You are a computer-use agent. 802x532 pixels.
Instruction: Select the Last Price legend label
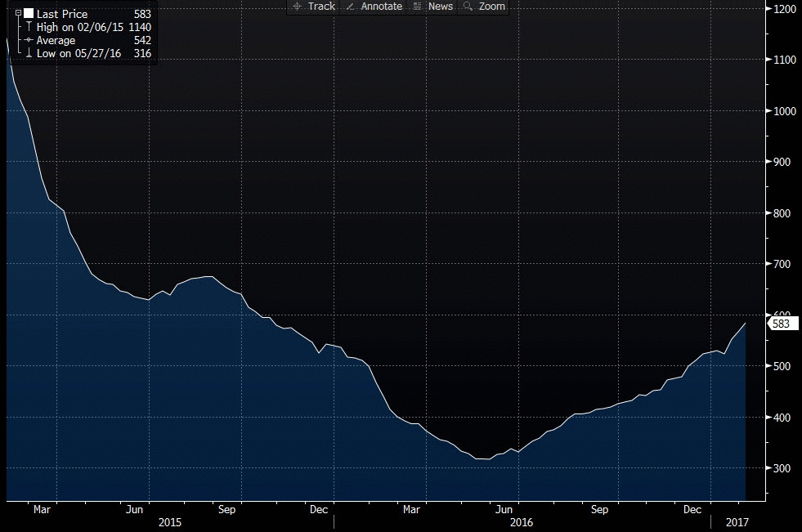(62, 14)
